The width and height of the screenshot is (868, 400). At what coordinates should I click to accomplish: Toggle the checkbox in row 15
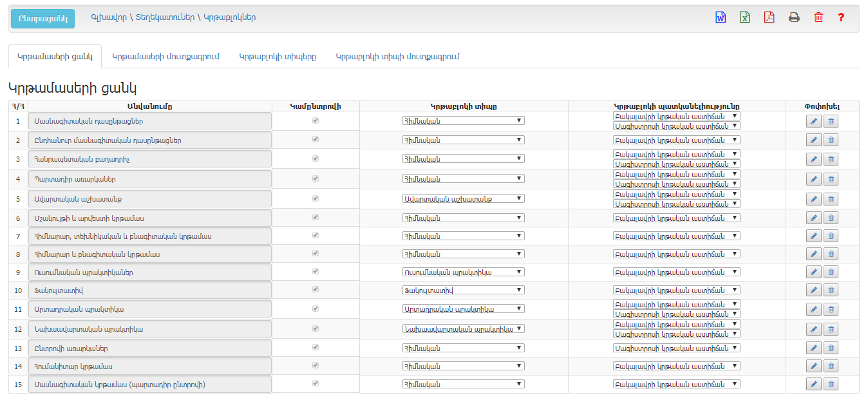tap(316, 383)
